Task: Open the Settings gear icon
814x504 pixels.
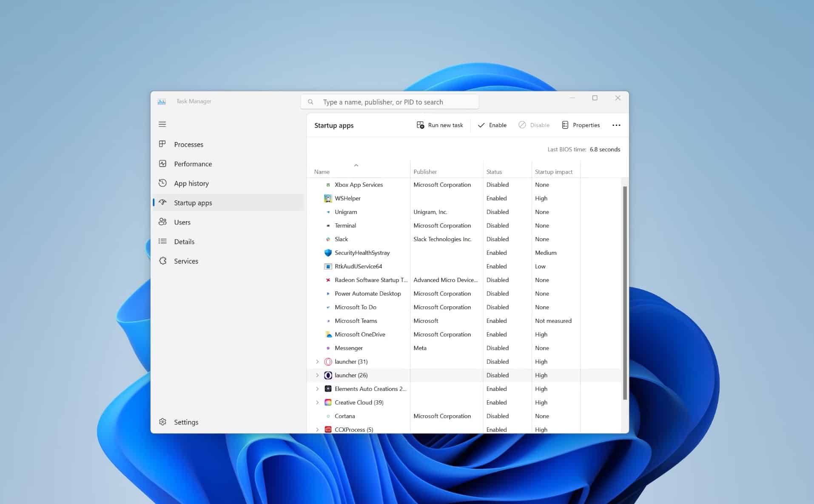Action: pos(162,422)
